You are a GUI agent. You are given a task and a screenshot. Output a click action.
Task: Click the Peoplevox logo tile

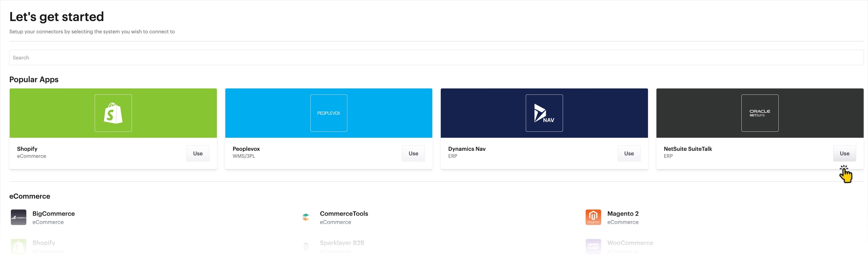pyautogui.click(x=329, y=113)
